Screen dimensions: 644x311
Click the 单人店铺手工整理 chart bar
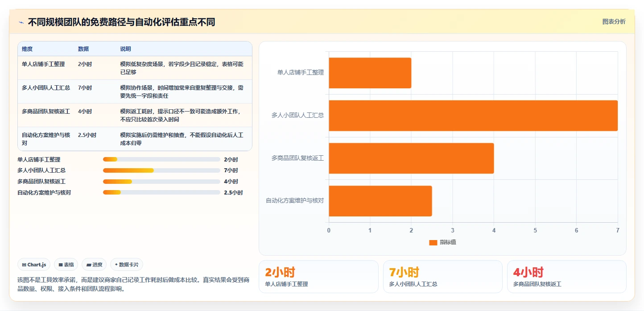pyautogui.click(x=370, y=73)
